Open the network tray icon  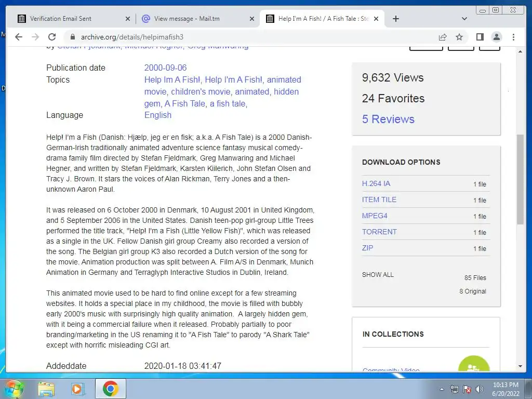pyautogui.click(x=454, y=389)
